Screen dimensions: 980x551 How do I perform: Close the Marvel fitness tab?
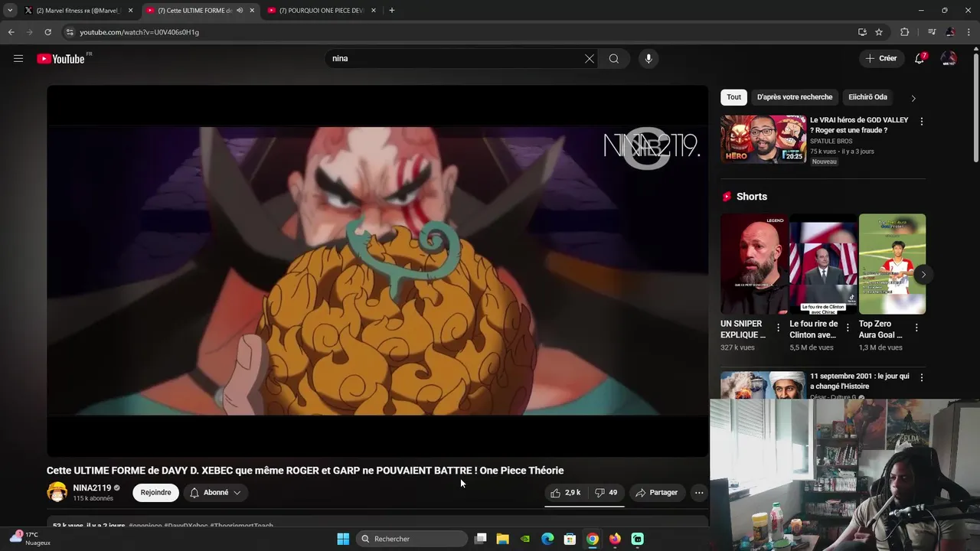131,11
